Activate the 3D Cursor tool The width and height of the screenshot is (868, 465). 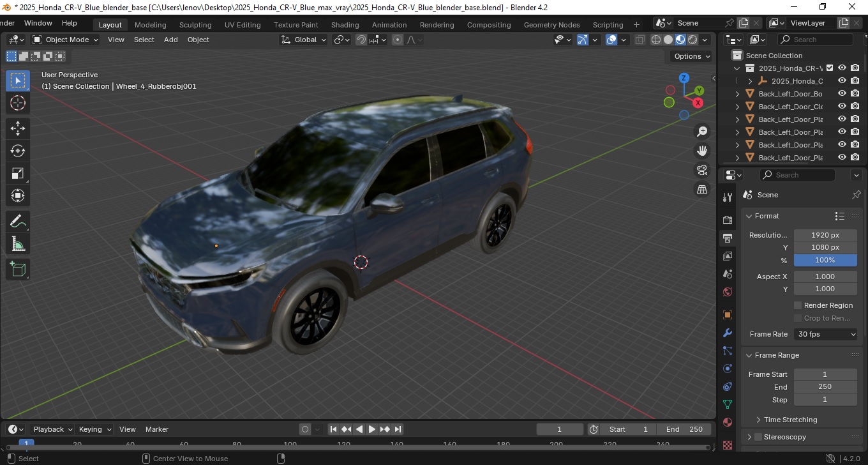(18, 103)
